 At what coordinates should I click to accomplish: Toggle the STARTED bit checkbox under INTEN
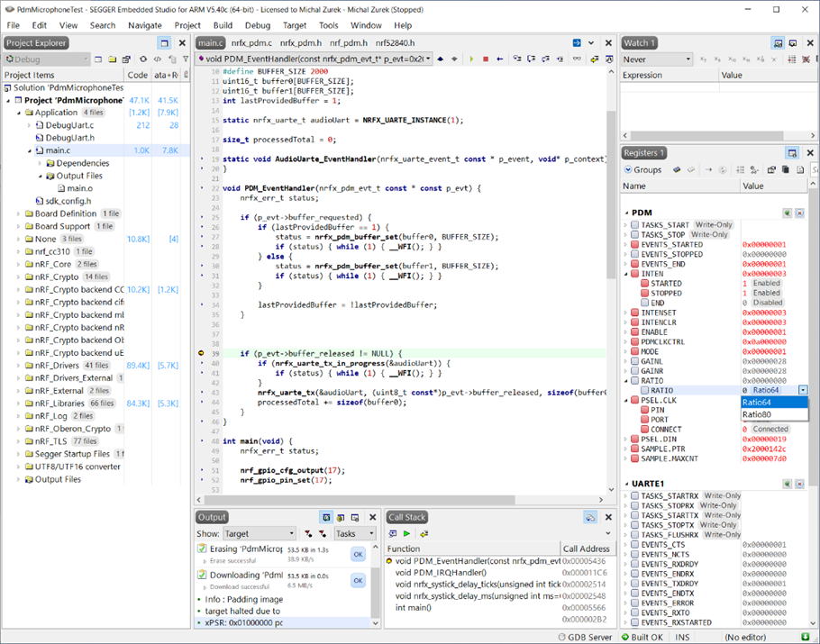[645, 283]
